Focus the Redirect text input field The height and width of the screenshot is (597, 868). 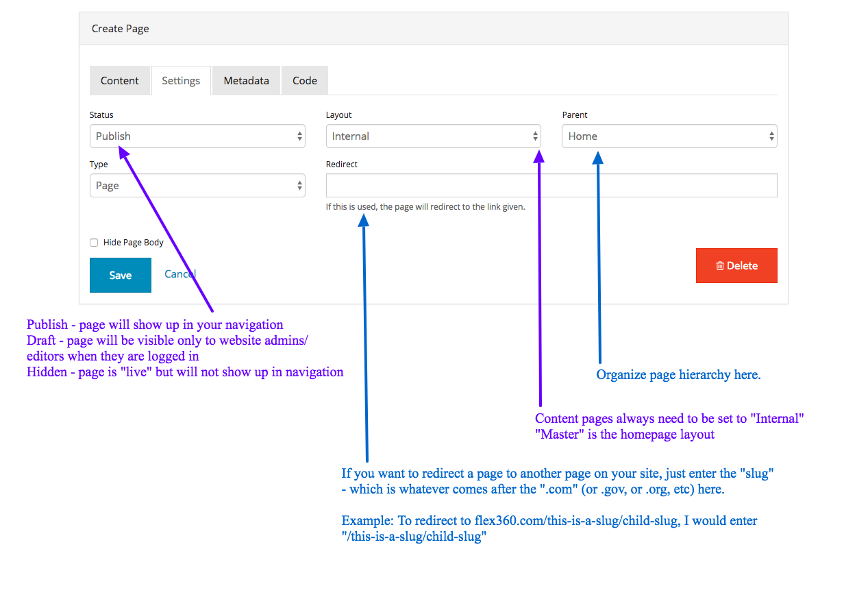(x=551, y=186)
